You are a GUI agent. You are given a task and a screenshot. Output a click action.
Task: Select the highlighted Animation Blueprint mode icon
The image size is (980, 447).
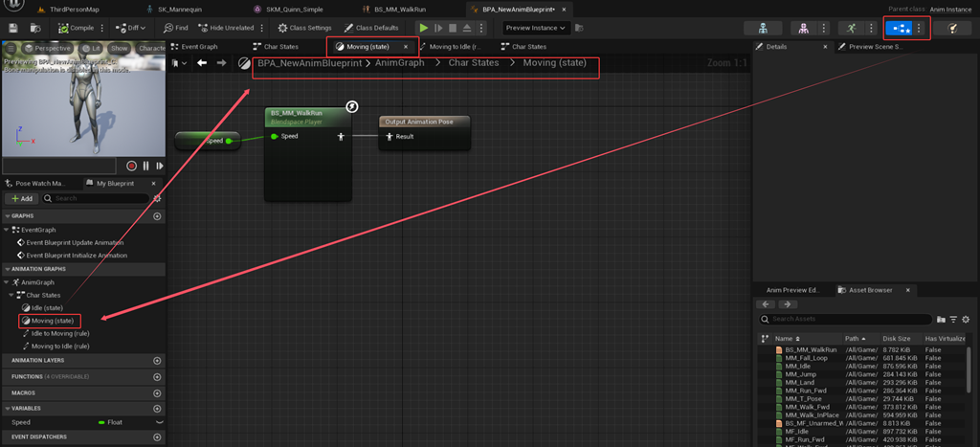click(899, 28)
